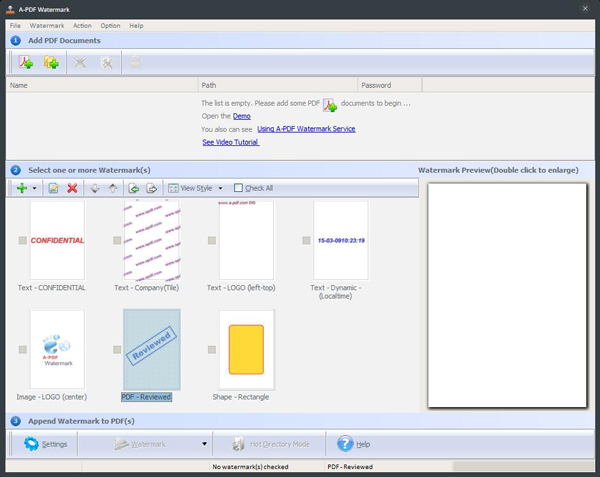Viewport: 600px width, 477px height.
Task: Check the PDF - Reviewed watermark checkbox
Action: 117,350
